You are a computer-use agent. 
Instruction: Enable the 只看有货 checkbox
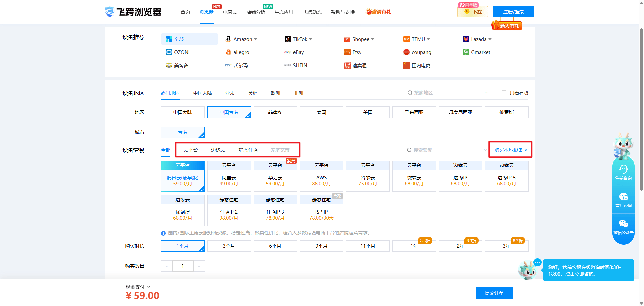coord(504,93)
